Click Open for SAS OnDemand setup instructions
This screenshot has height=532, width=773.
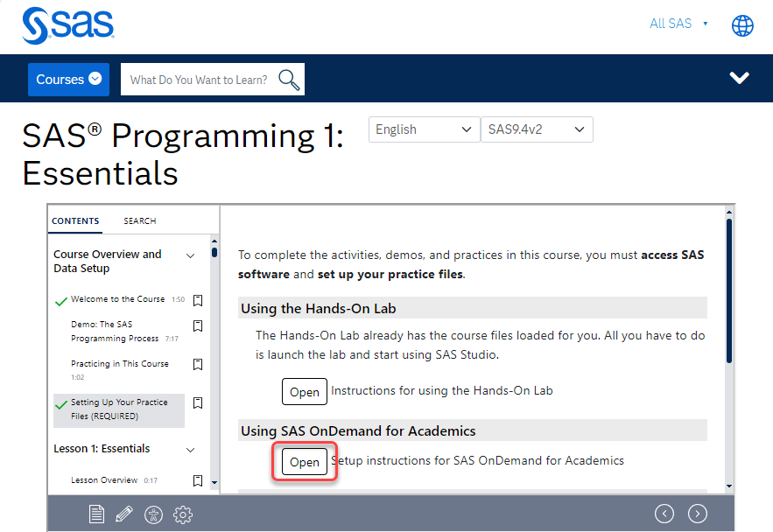tap(304, 460)
